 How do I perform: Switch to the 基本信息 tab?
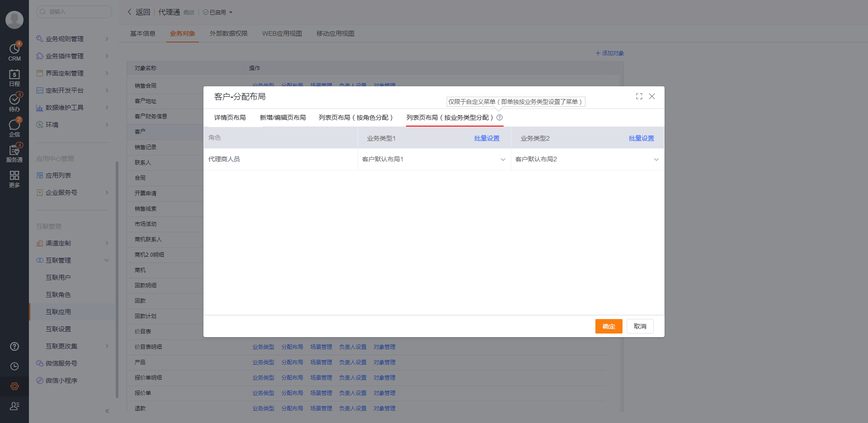142,33
